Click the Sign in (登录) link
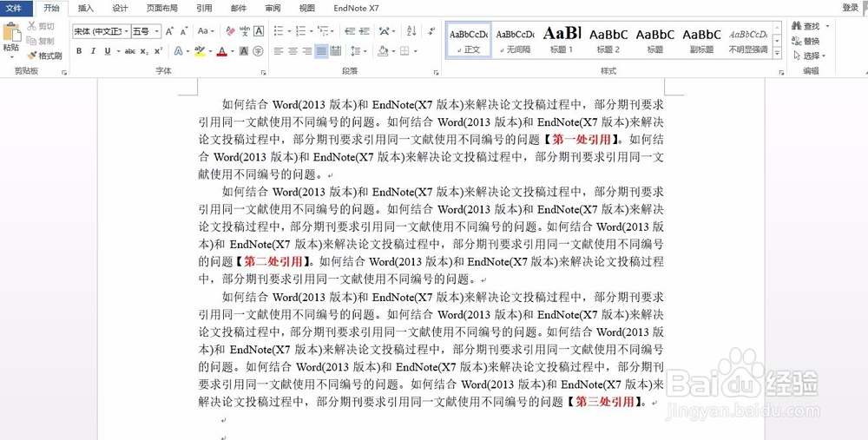The image size is (868, 440). point(851,8)
